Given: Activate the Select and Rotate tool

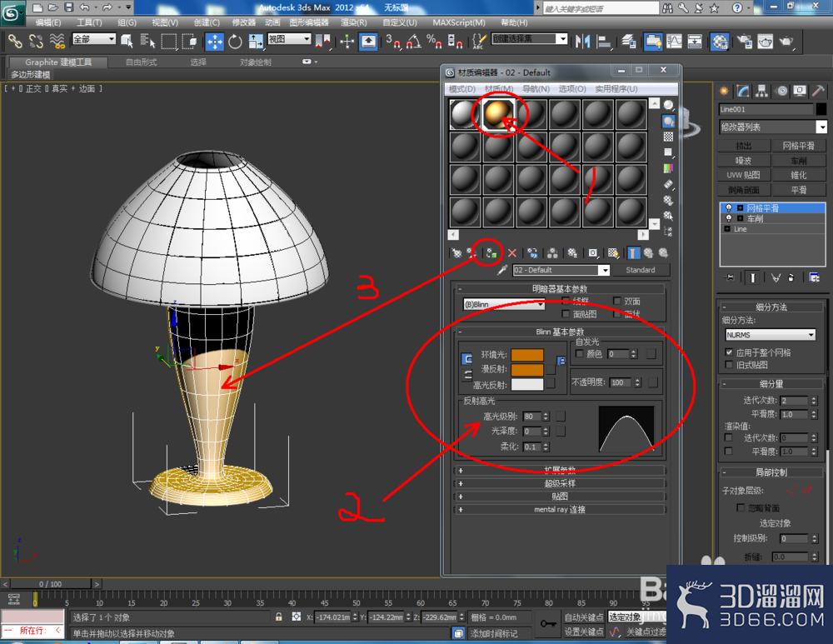Looking at the screenshot, I should [x=235, y=42].
